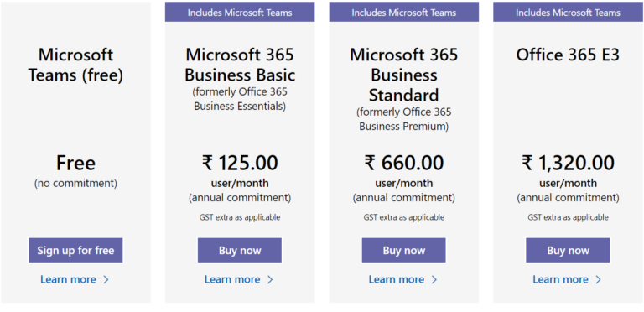Click the chevron icon under Business Basic plan
This screenshot has width=644, height=312.
[x=270, y=279]
